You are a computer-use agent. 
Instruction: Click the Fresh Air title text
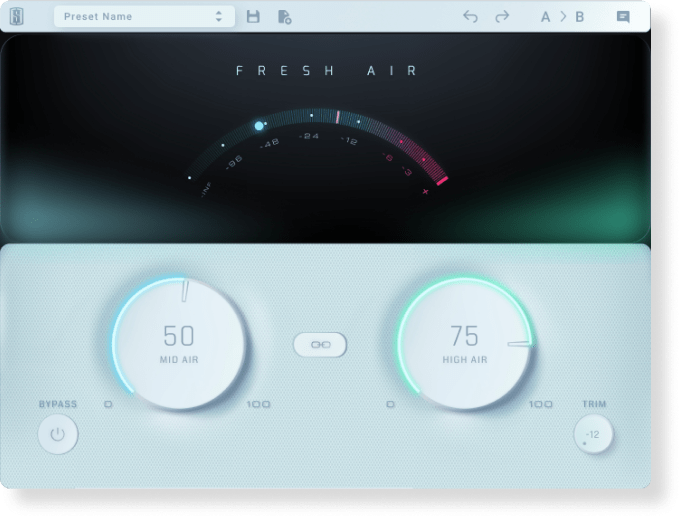click(x=326, y=71)
